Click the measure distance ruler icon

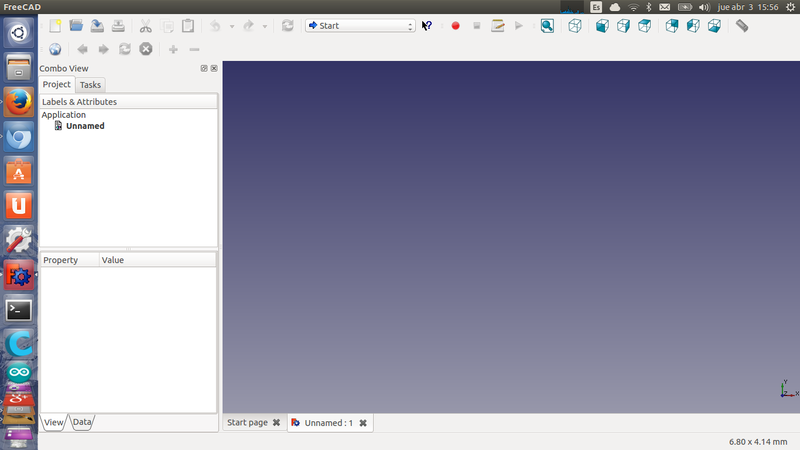pyautogui.click(x=742, y=26)
